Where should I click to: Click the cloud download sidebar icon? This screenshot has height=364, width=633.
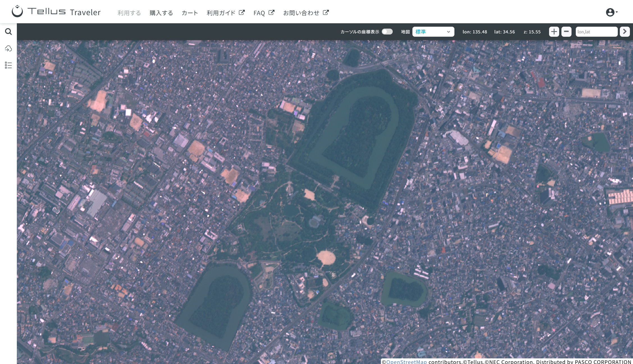(8, 49)
